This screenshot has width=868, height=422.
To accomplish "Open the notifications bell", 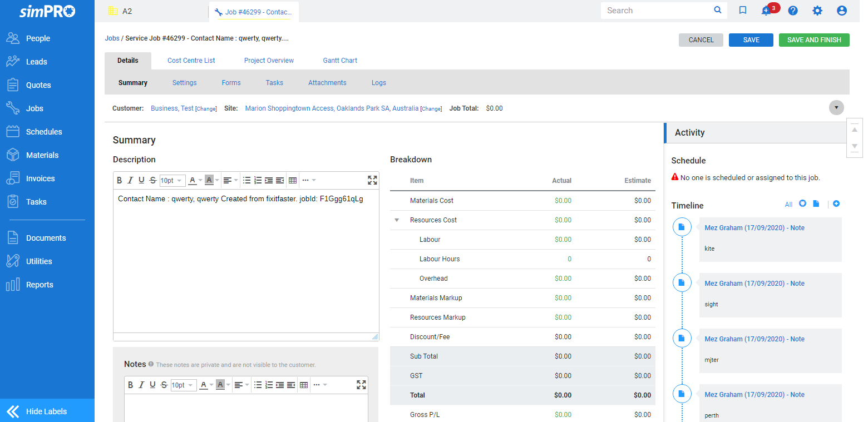I will (767, 11).
